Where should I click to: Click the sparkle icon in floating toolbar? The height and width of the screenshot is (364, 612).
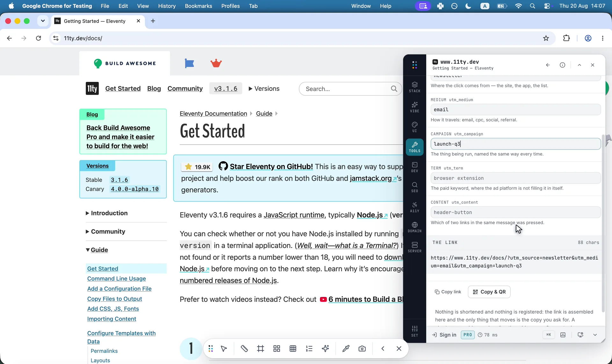pos(325,349)
